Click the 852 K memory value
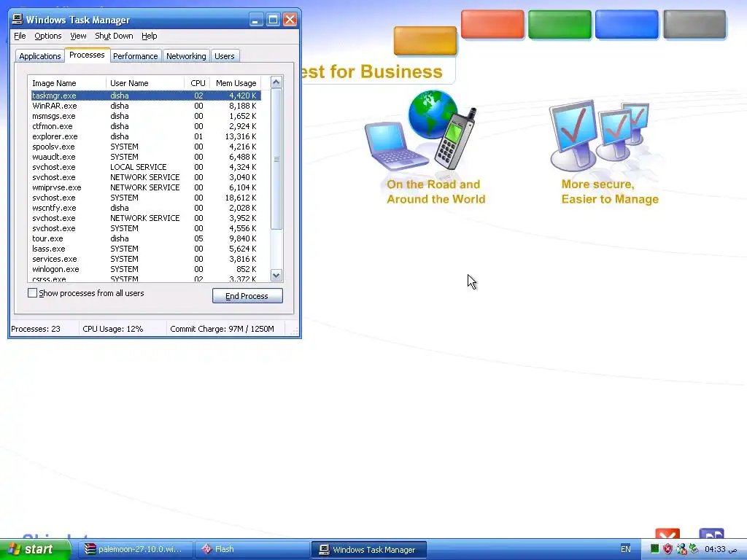The height and width of the screenshot is (560, 747). [247, 269]
